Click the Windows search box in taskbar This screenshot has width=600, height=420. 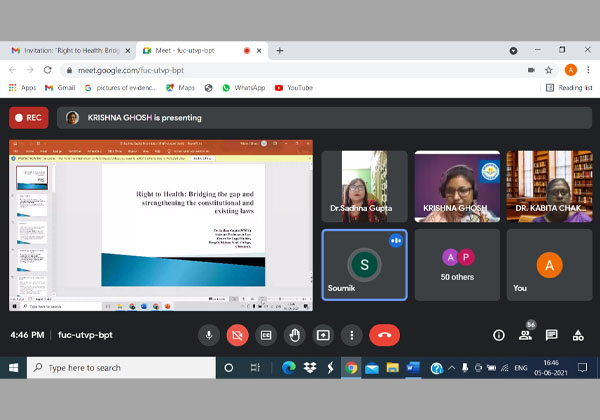click(120, 368)
